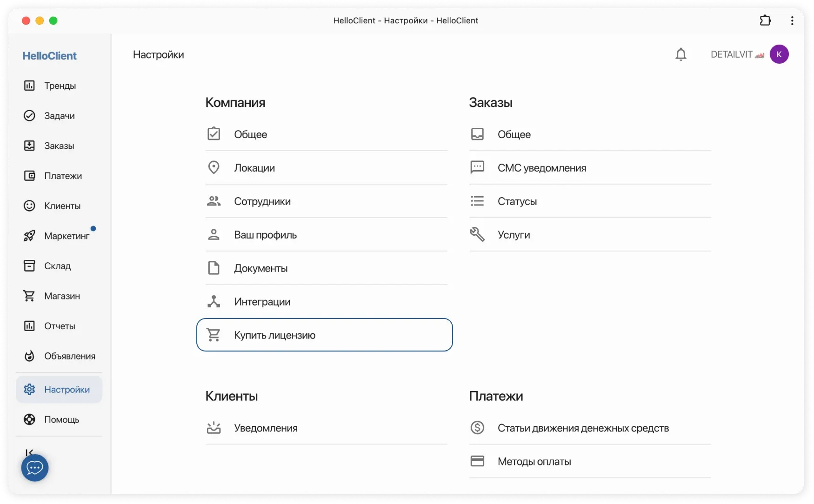Select the Маркетинг rocket icon
Viewport: 814px width, 504px height.
(29, 236)
